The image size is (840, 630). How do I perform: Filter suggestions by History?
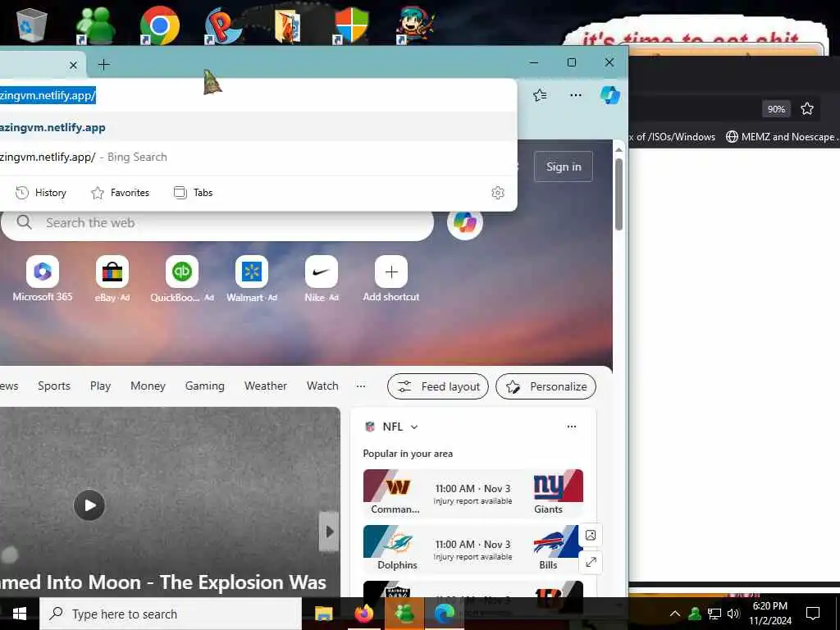[41, 193]
